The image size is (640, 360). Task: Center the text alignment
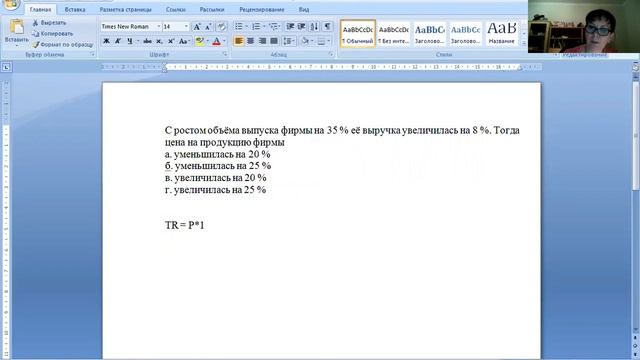coord(250,41)
